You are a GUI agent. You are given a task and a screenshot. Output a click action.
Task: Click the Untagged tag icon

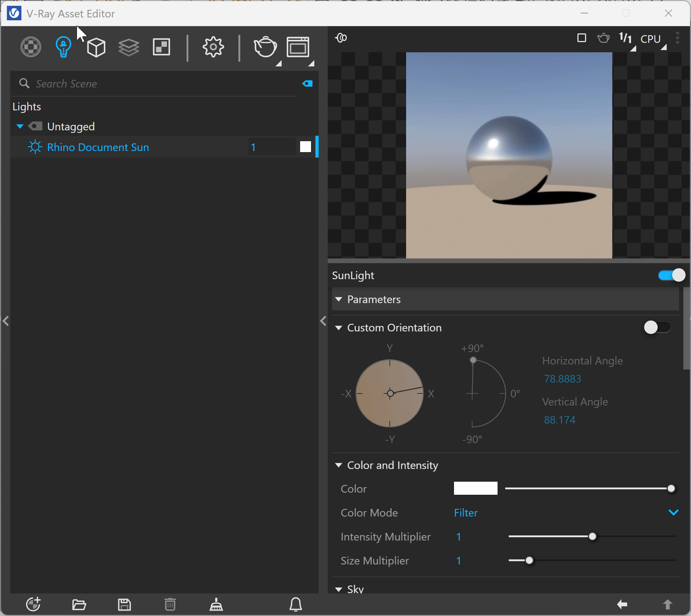(36, 126)
